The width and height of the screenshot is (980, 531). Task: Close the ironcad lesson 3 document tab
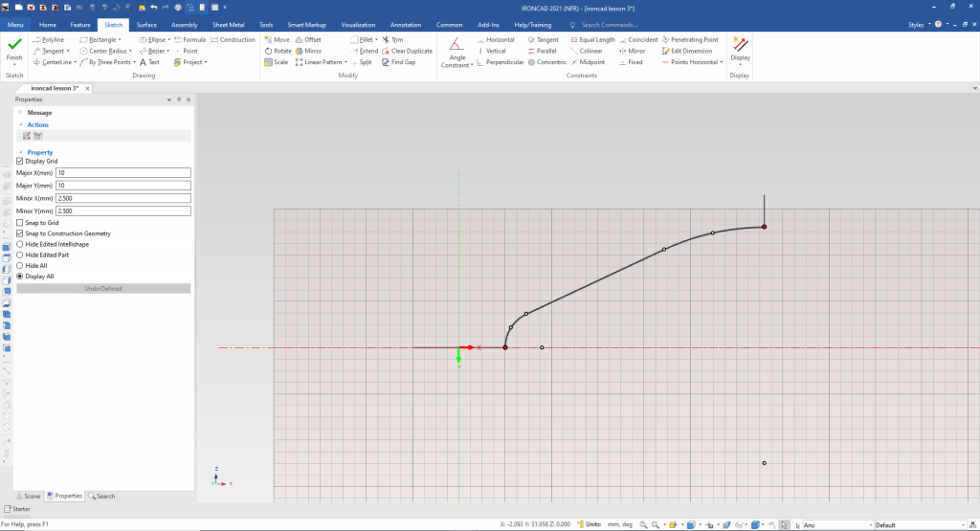click(87, 88)
